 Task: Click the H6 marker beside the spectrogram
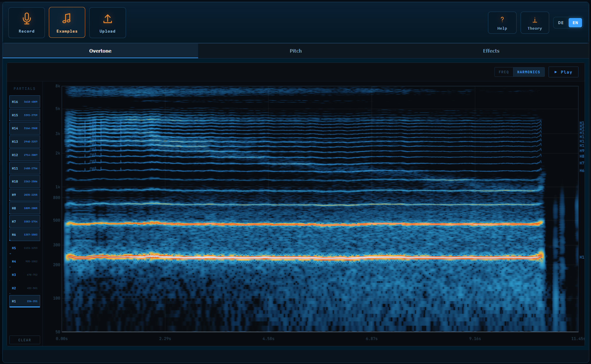click(582, 171)
